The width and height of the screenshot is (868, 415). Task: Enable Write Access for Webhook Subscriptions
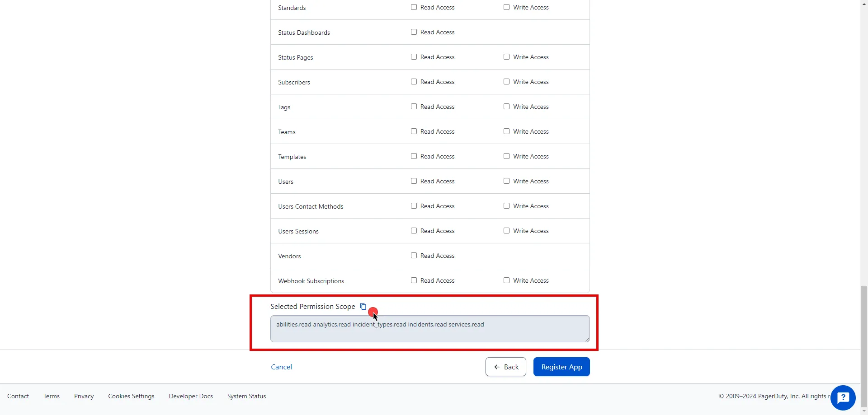pos(506,280)
